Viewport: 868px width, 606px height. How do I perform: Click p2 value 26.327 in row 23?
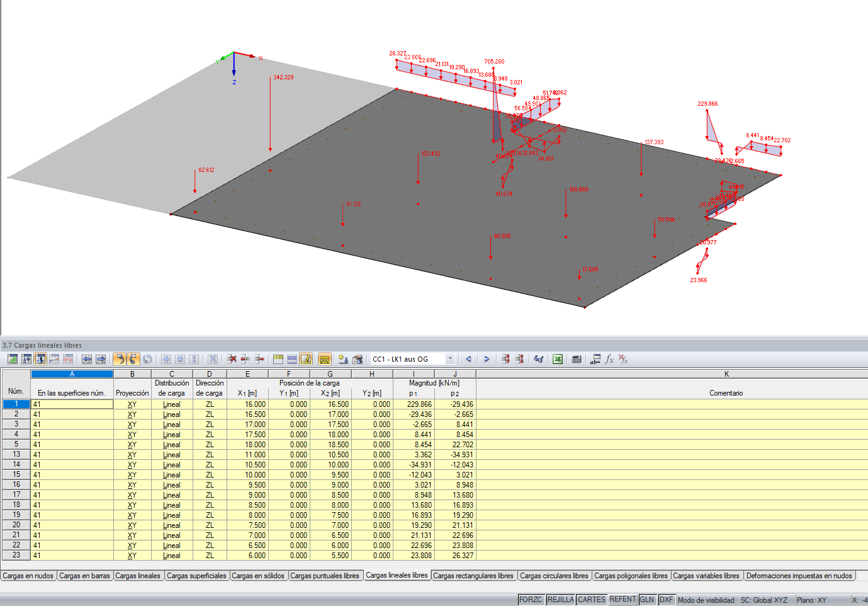coord(455,556)
